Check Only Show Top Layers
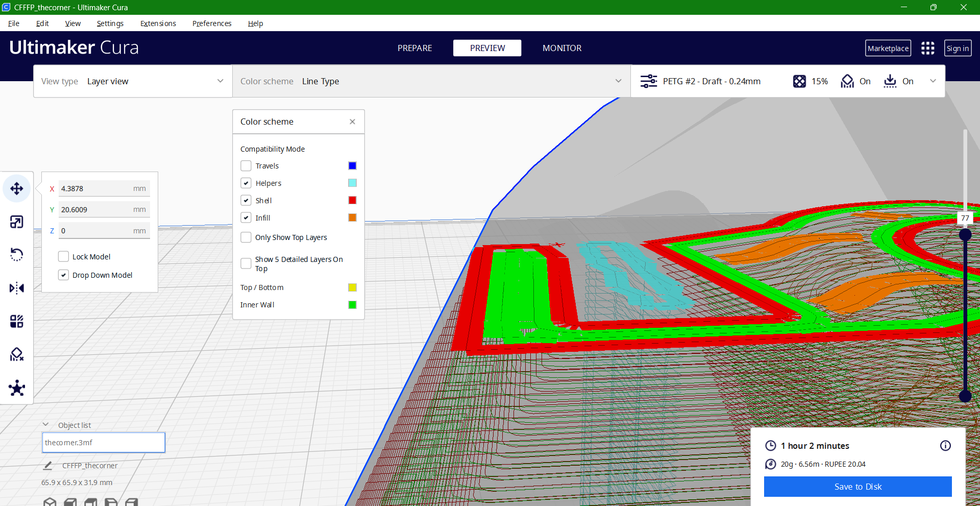 [x=246, y=237]
